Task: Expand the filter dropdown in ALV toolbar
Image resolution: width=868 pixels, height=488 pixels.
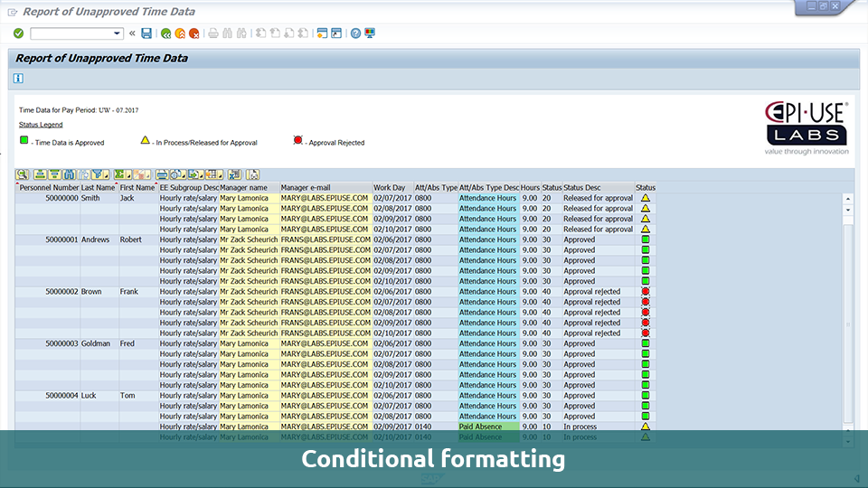Action: [x=107, y=174]
